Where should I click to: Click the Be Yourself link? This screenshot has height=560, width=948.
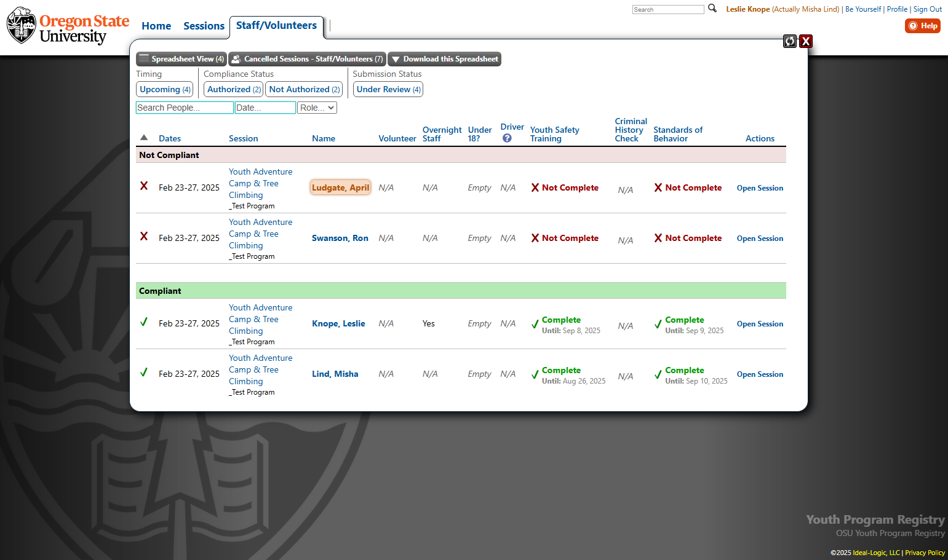point(863,9)
